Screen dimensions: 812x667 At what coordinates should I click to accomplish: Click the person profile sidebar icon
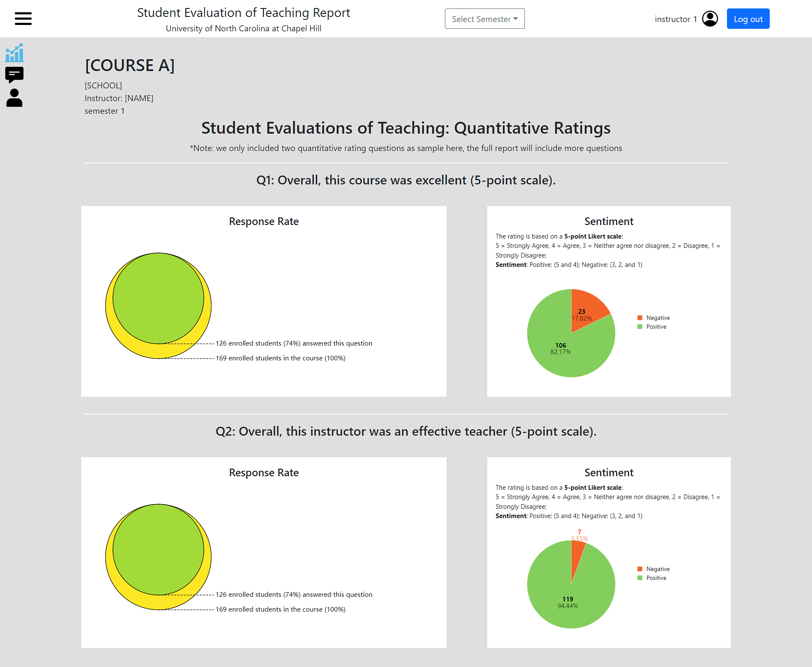point(14,98)
